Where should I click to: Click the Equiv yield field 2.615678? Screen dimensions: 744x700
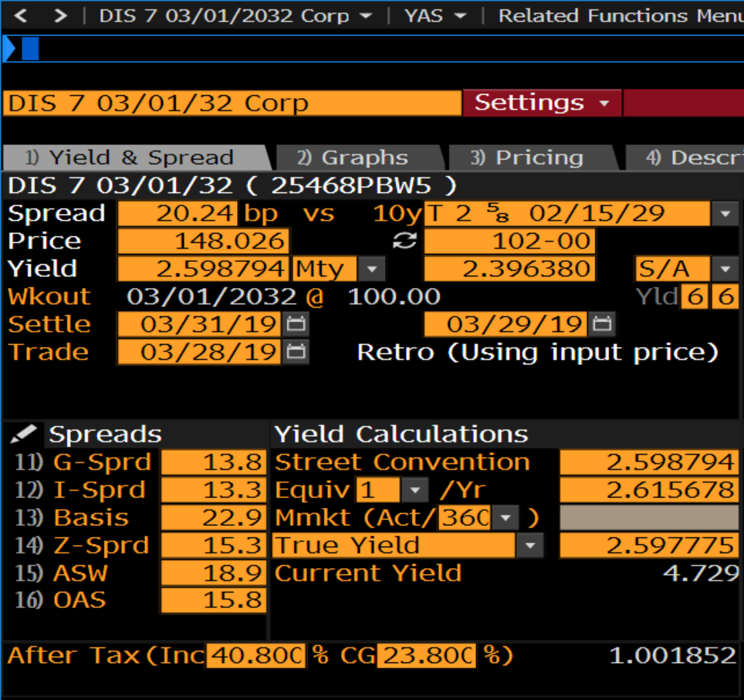[x=649, y=490]
